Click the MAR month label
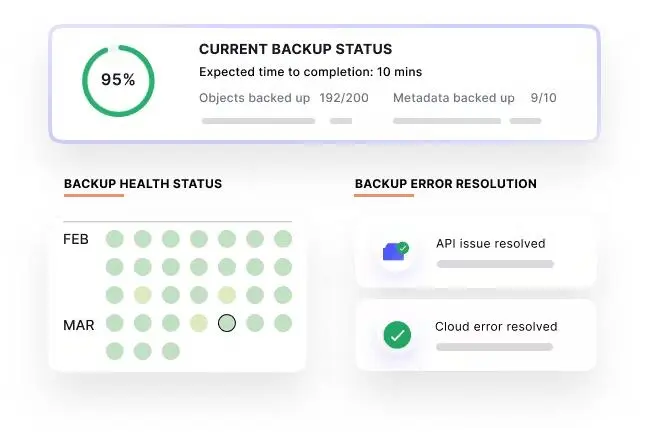Image resolution: width=649 pixels, height=444 pixels. click(79, 325)
